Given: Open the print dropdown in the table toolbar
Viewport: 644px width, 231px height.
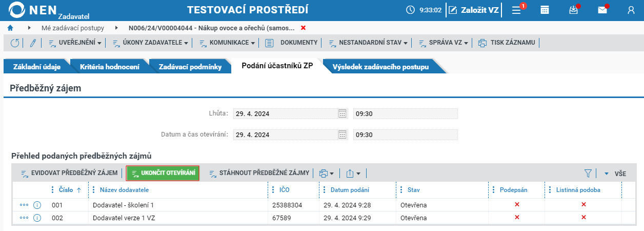Looking at the screenshot, I should click(x=326, y=174).
